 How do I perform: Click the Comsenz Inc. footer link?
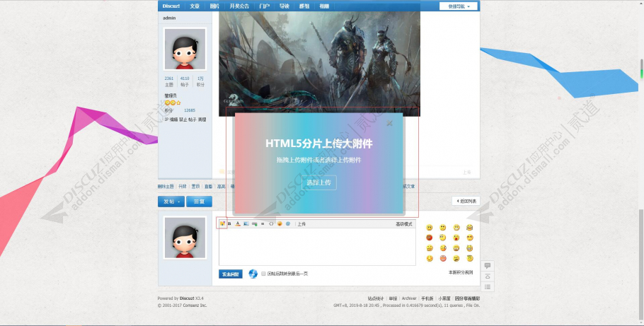pos(196,305)
